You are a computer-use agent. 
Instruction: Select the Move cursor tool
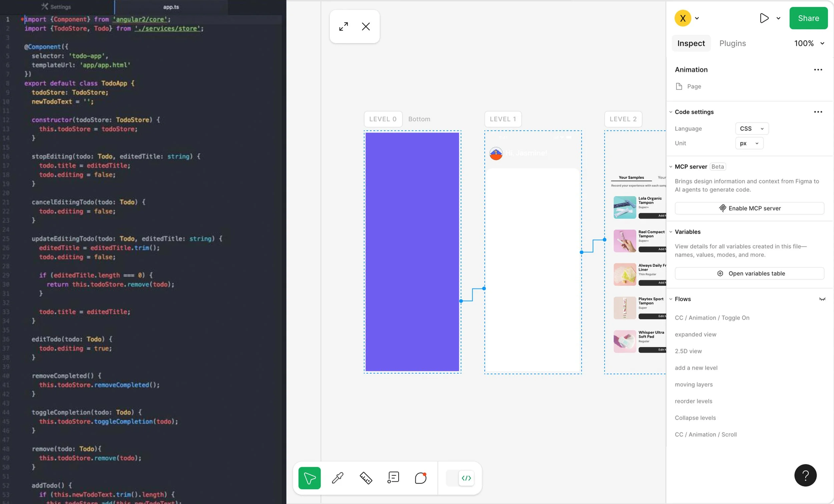coord(309,478)
